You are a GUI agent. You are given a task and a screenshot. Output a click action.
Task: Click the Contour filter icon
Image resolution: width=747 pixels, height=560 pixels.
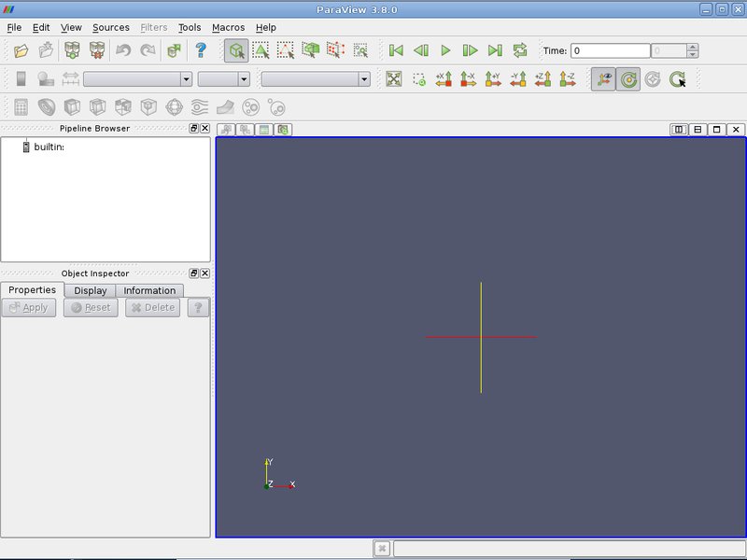click(x=47, y=107)
